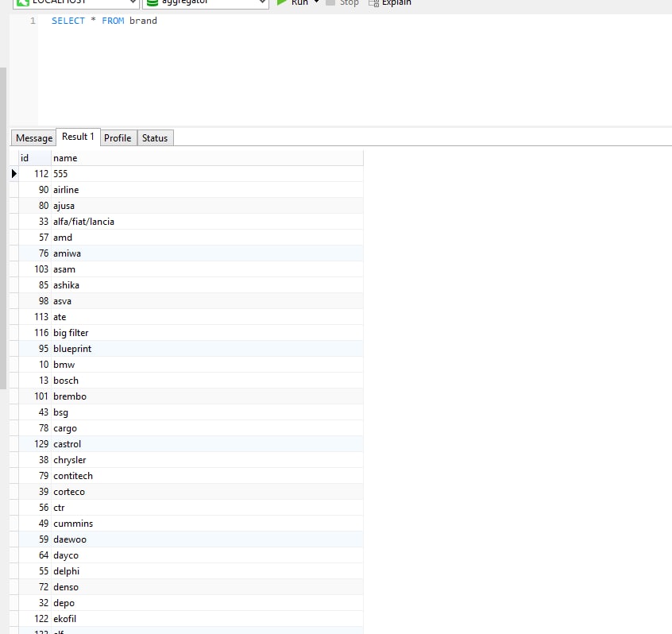This screenshot has height=634, width=672.
Task: Select the 'cummins' name cell
Action: (x=207, y=524)
